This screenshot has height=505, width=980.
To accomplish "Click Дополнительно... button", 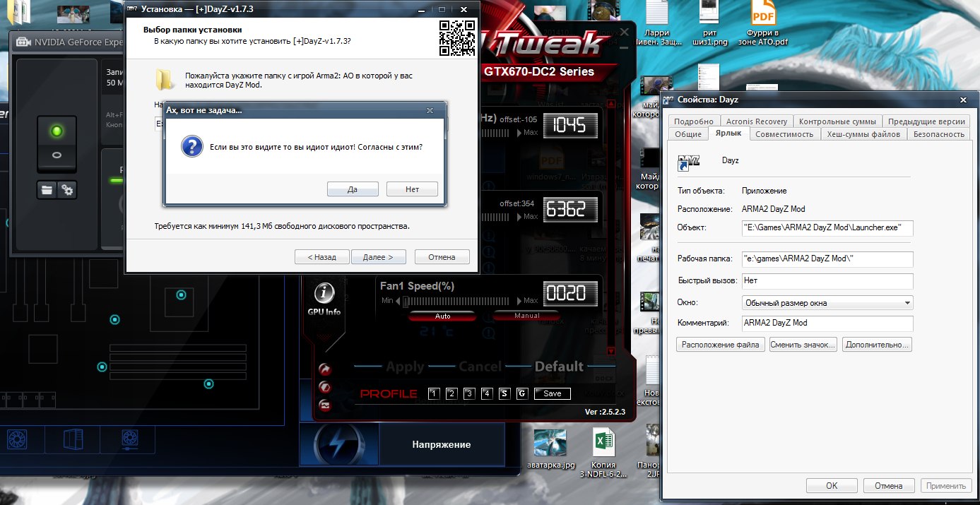I will [x=877, y=345].
